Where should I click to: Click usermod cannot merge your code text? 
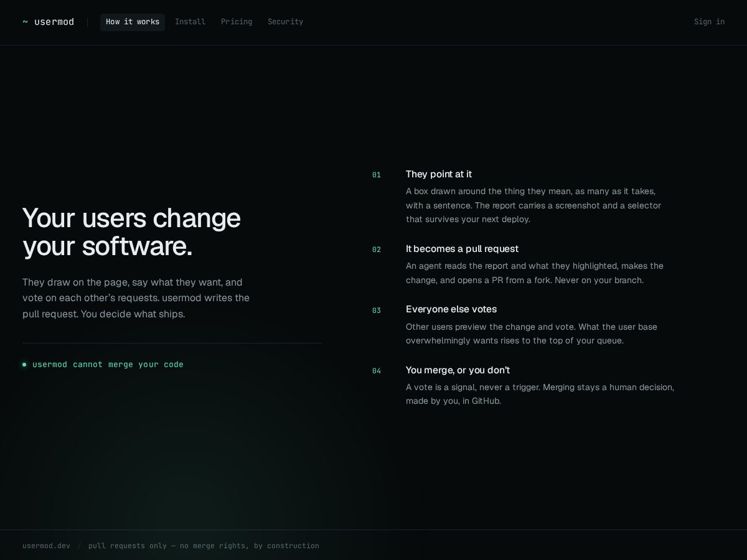(108, 365)
